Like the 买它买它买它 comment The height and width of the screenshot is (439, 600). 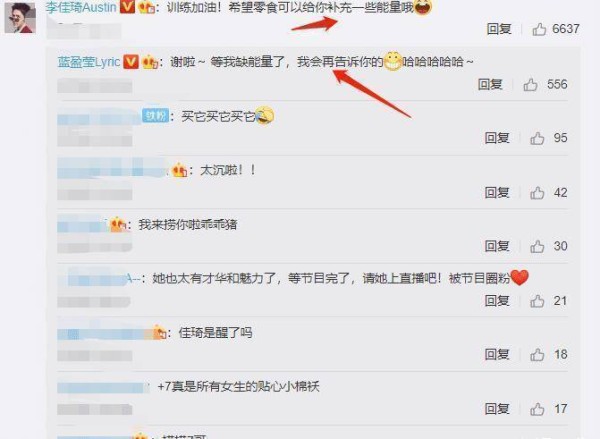coord(537,138)
